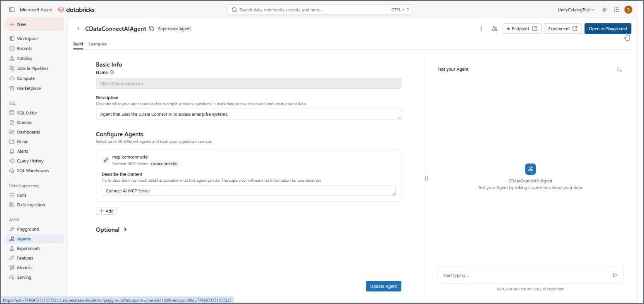Click the Microsoft Azure label

click(36, 9)
